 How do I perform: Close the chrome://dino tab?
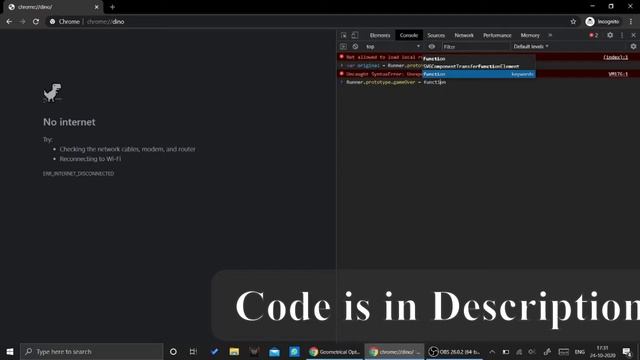pyautogui.click(x=97, y=7)
